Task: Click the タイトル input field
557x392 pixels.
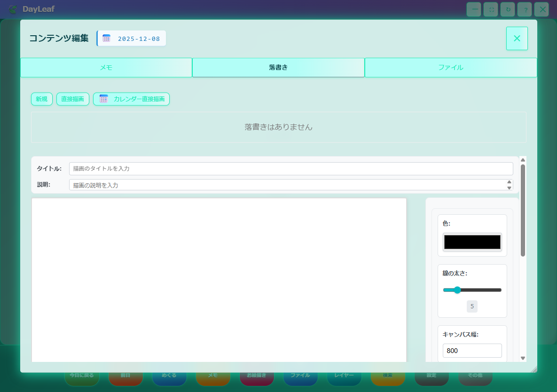Action: 290,168
